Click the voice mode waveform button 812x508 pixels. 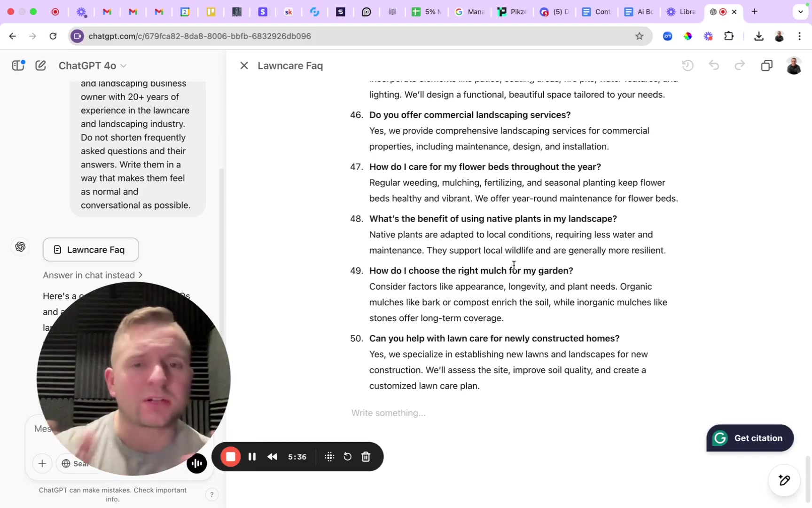tap(197, 463)
